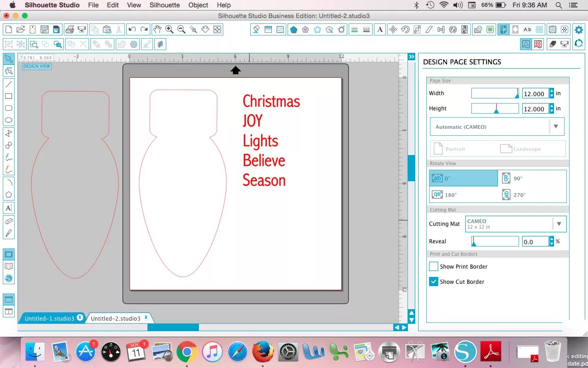Zoom out with magnifier minus icon

pyautogui.click(x=181, y=29)
